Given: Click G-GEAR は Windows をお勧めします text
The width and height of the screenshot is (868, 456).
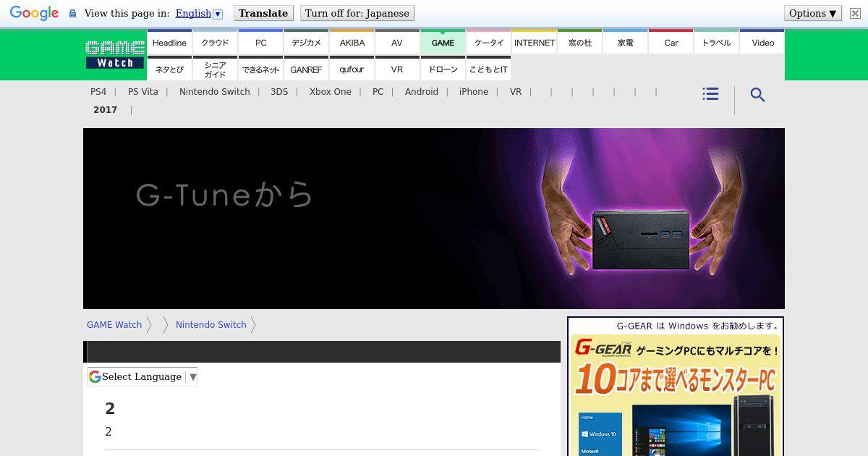Looking at the screenshot, I should point(698,326).
